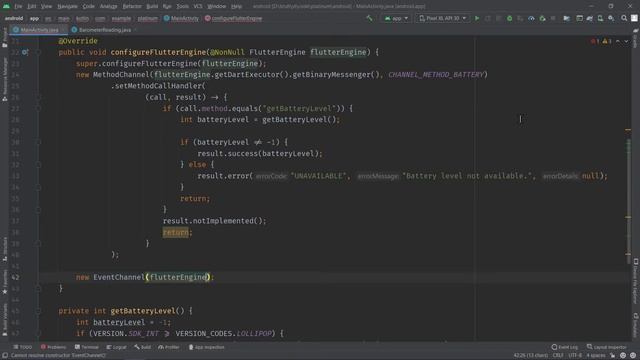
Task: Collapse the else block fold at line 32
Action: pyautogui.click(x=38, y=164)
